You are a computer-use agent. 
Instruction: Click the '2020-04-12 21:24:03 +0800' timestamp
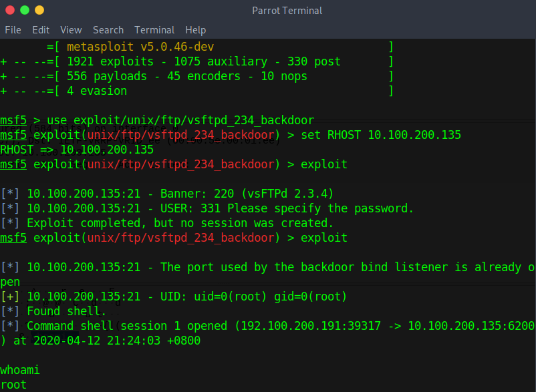click(117, 341)
